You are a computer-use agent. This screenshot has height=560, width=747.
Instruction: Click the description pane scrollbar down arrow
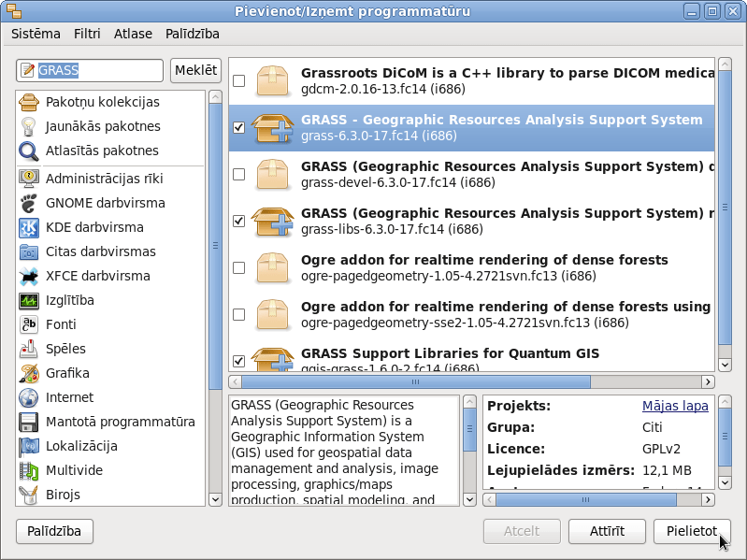tap(469, 499)
